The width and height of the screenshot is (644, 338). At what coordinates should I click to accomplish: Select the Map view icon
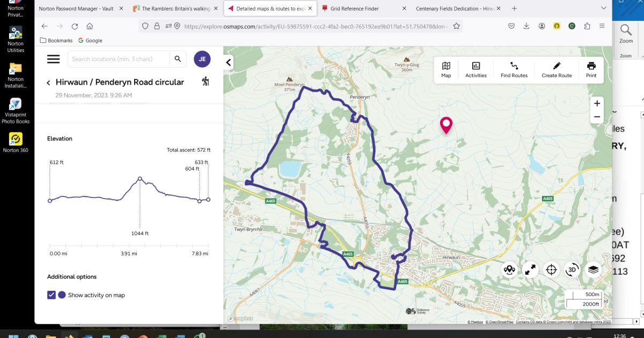445,70
